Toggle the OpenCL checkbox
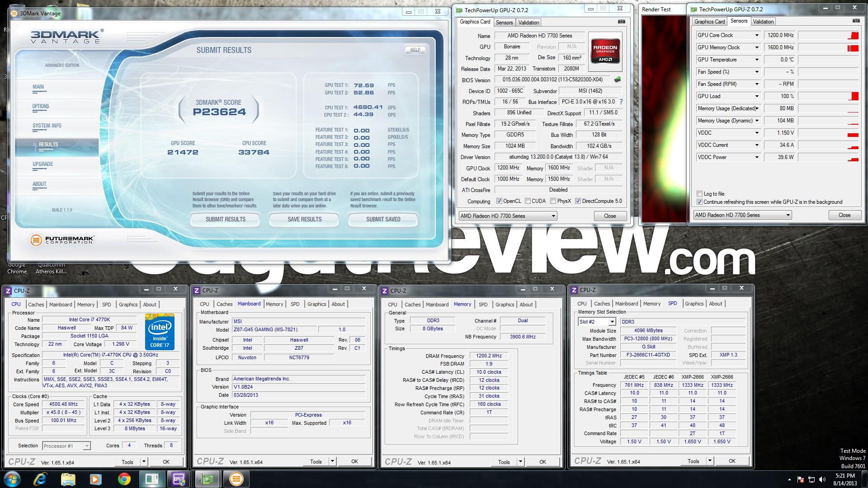This screenshot has height=488, width=868. click(x=499, y=201)
